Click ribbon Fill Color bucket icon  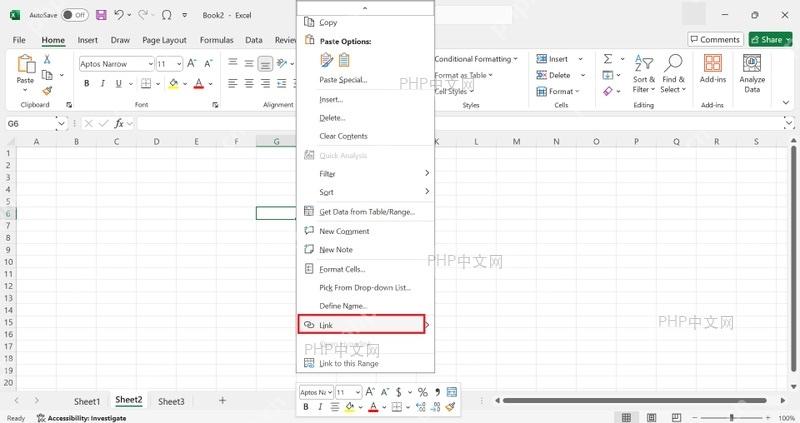tap(173, 83)
